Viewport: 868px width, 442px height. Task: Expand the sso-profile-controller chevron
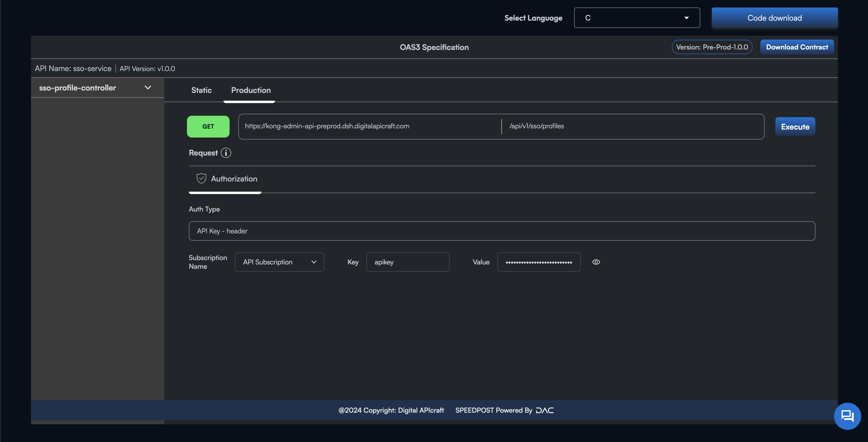click(x=148, y=88)
